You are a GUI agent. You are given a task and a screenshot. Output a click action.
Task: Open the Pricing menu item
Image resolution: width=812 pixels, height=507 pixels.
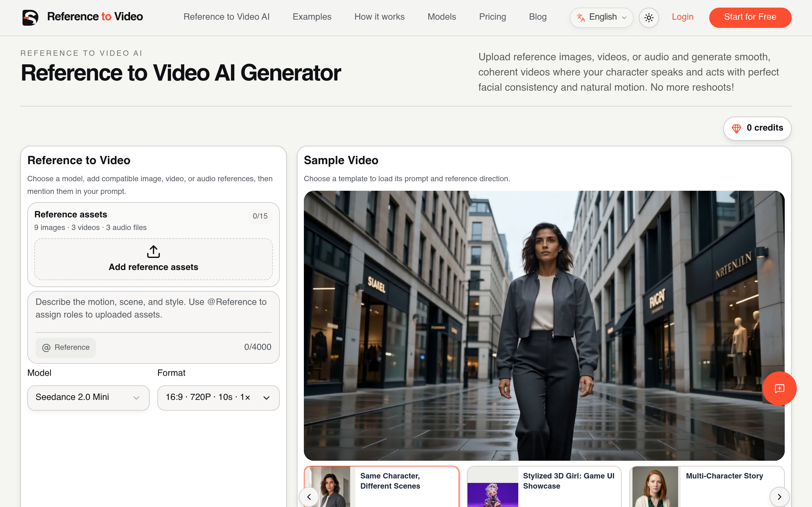pos(492,17)
